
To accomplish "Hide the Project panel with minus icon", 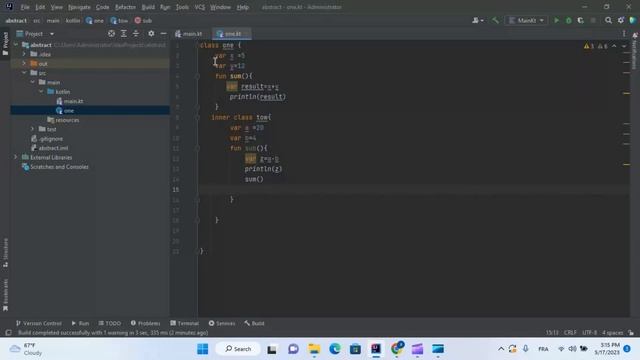I will point(163,33).
